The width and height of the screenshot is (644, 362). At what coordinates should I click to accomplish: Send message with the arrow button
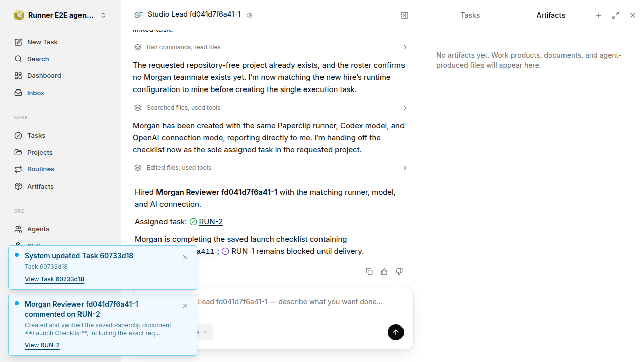point(396,332)
